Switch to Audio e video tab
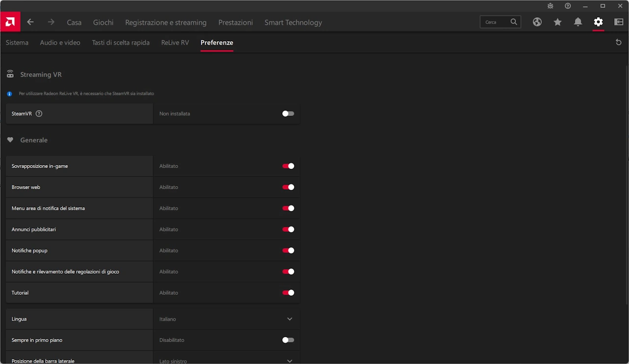This screenshot has width=629, height=364. click(x=60, y=43)
